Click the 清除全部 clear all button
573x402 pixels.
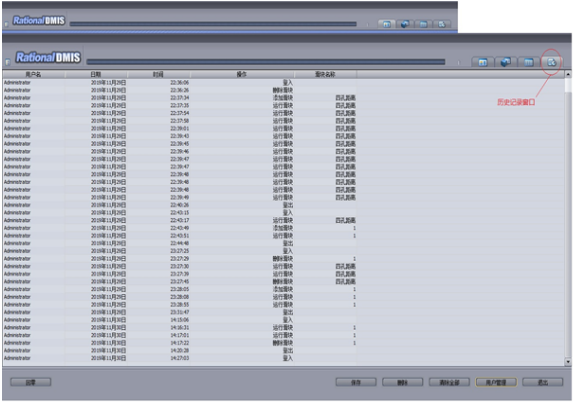click(449, 382)
